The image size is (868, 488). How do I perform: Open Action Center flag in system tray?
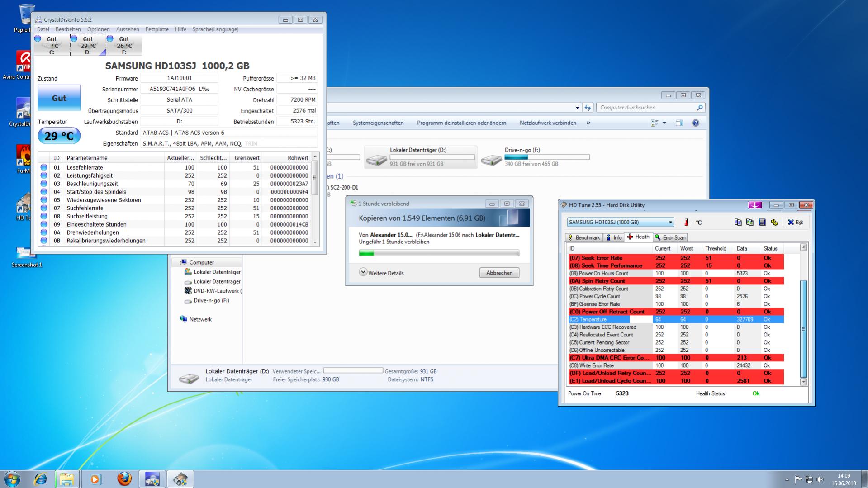798,479
